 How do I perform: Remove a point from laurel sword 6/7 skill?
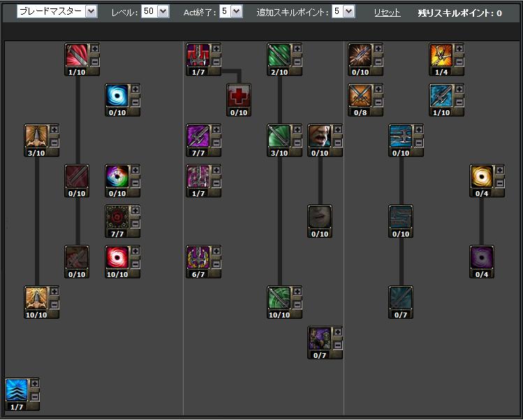click(x=216, y=264)
